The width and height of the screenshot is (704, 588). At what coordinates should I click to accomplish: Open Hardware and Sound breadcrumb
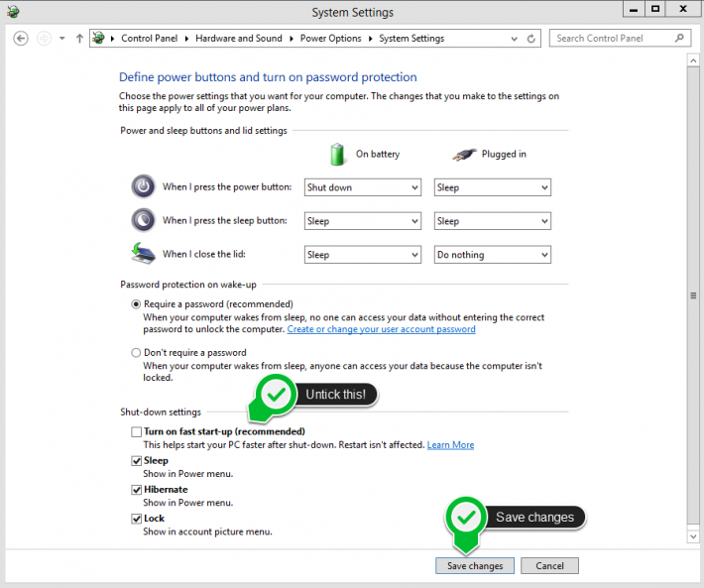(x=238, y=38)
